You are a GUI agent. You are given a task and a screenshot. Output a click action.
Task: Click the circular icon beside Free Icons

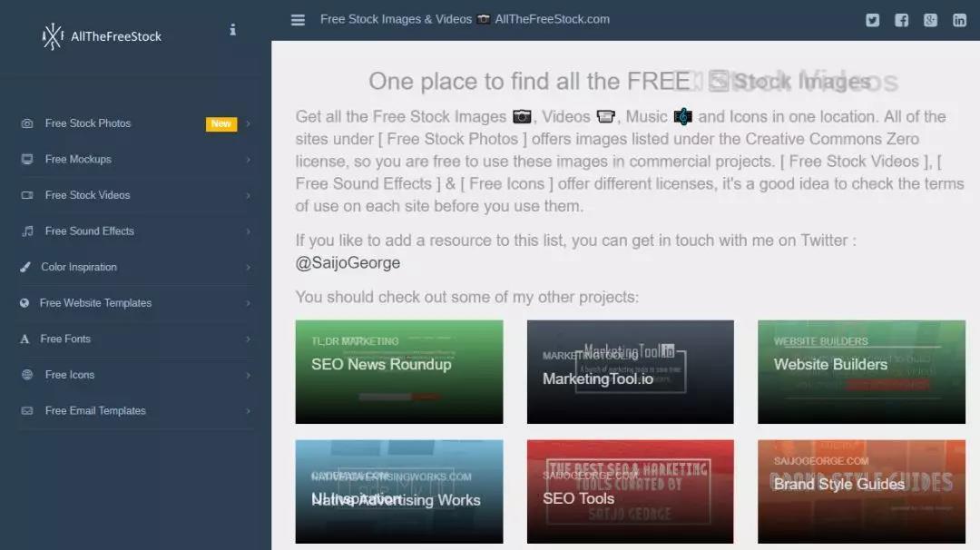27,375
